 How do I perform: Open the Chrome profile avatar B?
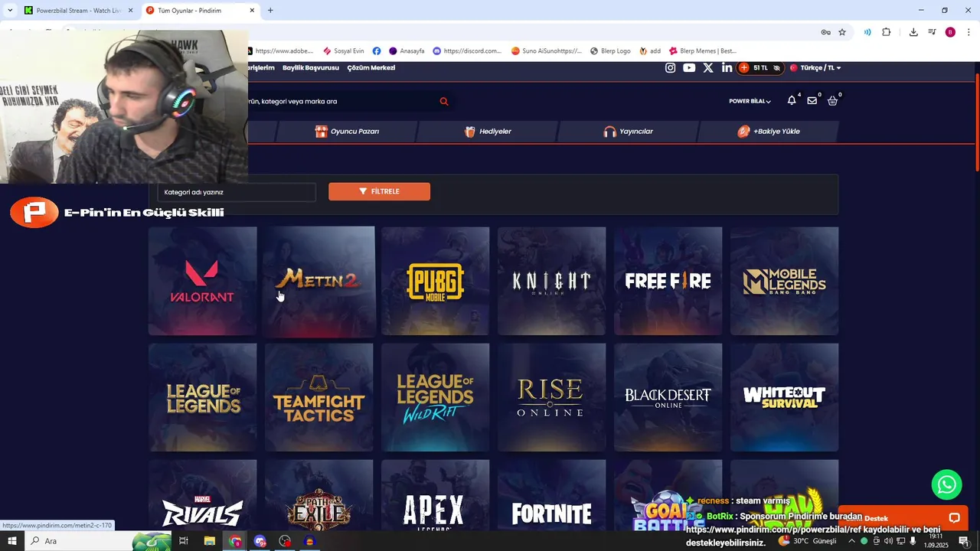click(950, 32)
